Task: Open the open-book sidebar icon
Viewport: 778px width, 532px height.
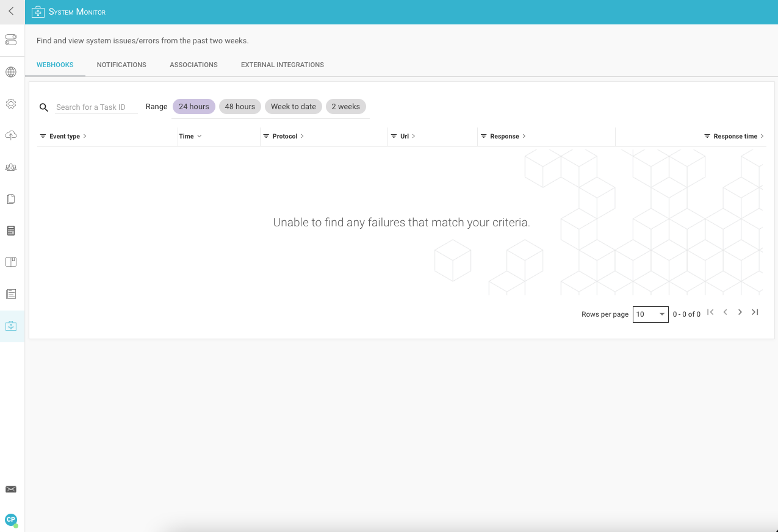Action: coord(11,262)
